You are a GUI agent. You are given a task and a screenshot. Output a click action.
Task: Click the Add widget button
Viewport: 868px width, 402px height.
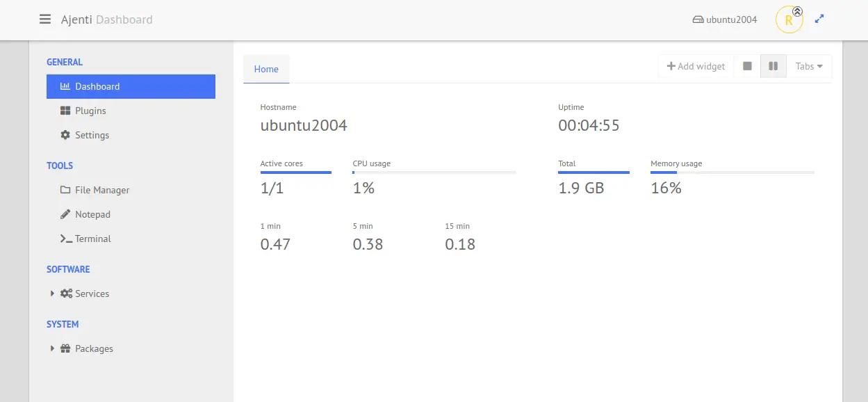696,66
